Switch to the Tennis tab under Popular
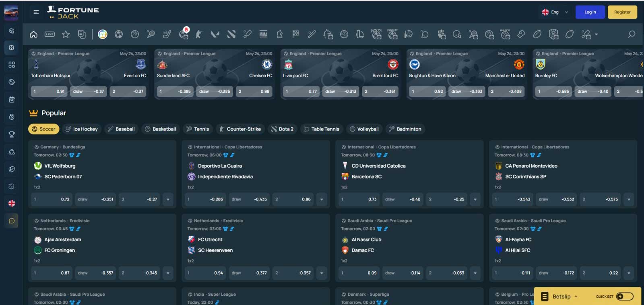Viewport: 644px width, 305px height. (x=198, y=129)
